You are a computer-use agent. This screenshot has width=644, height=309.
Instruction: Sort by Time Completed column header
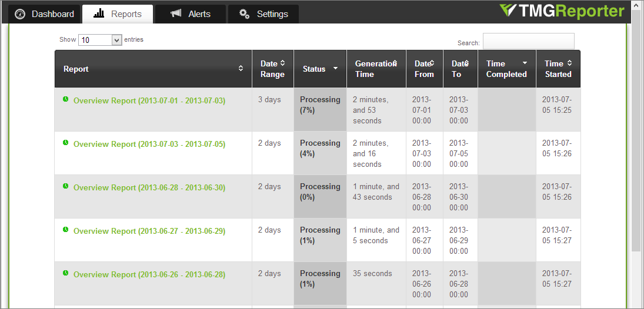tap(506, 69)
